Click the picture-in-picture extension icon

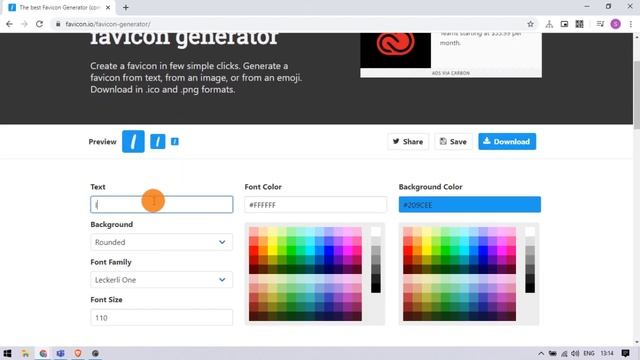(564, 24)
